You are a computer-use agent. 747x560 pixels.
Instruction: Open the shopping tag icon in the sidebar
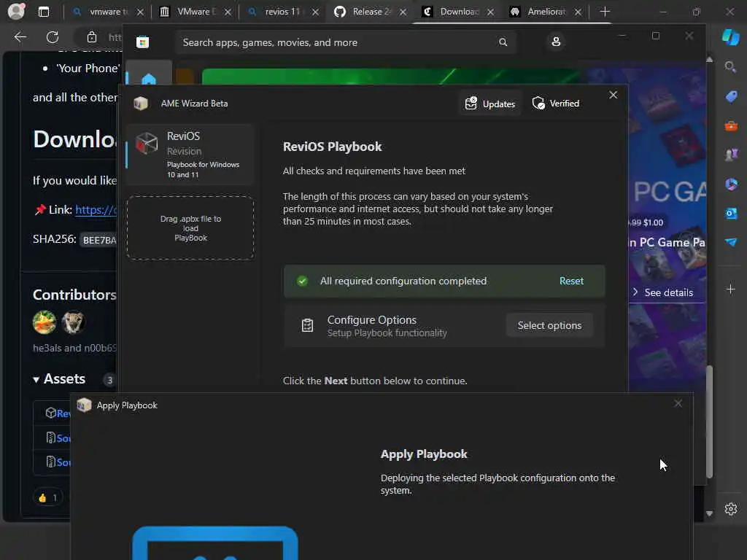click(x=731, y=97)
